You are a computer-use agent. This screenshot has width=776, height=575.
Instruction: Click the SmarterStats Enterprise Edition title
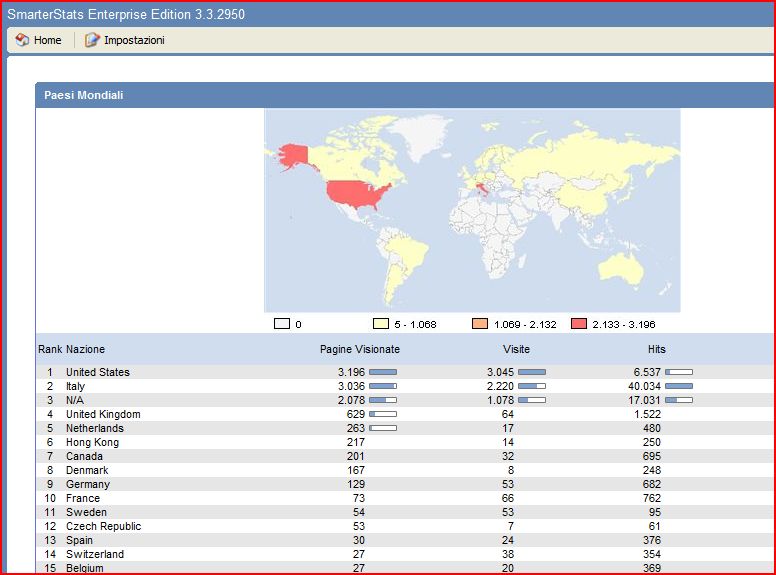(x=126, y=14)
